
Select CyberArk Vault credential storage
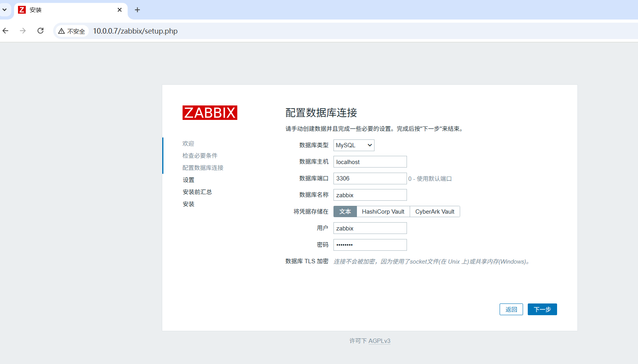(x=435, y=212)
